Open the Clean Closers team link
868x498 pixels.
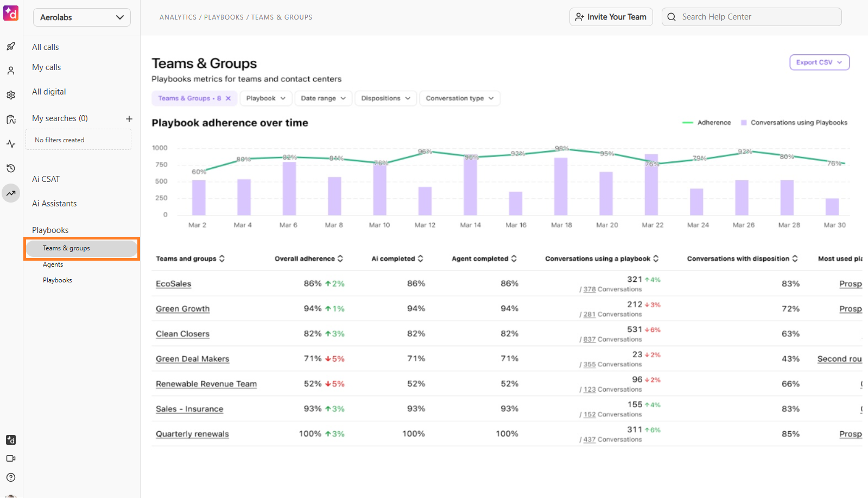point(183,333)
